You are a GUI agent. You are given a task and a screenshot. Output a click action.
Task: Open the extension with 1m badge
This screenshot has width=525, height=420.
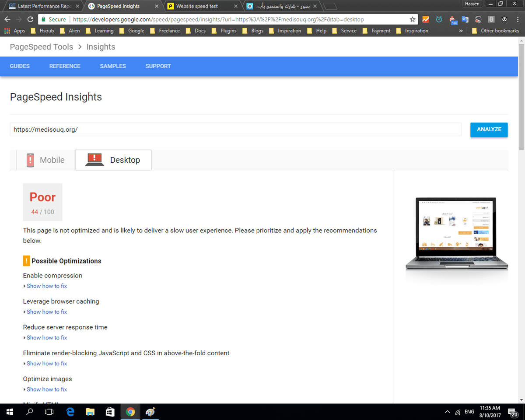tap(453, 20)
